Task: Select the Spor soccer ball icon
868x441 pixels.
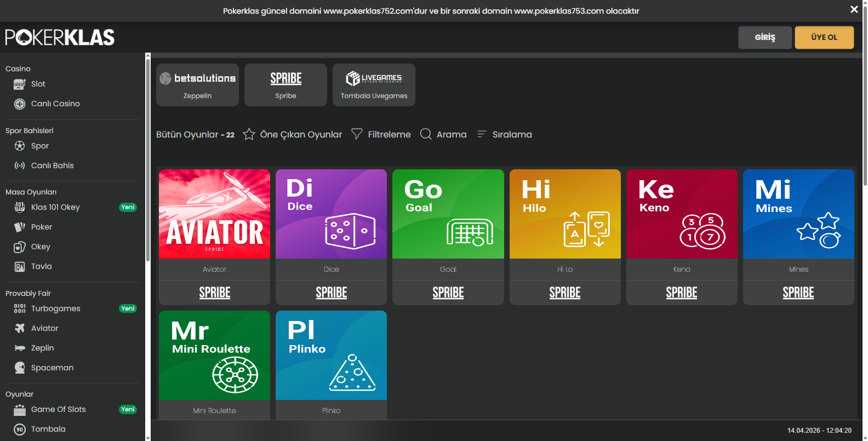Action: tap(20, 146)
